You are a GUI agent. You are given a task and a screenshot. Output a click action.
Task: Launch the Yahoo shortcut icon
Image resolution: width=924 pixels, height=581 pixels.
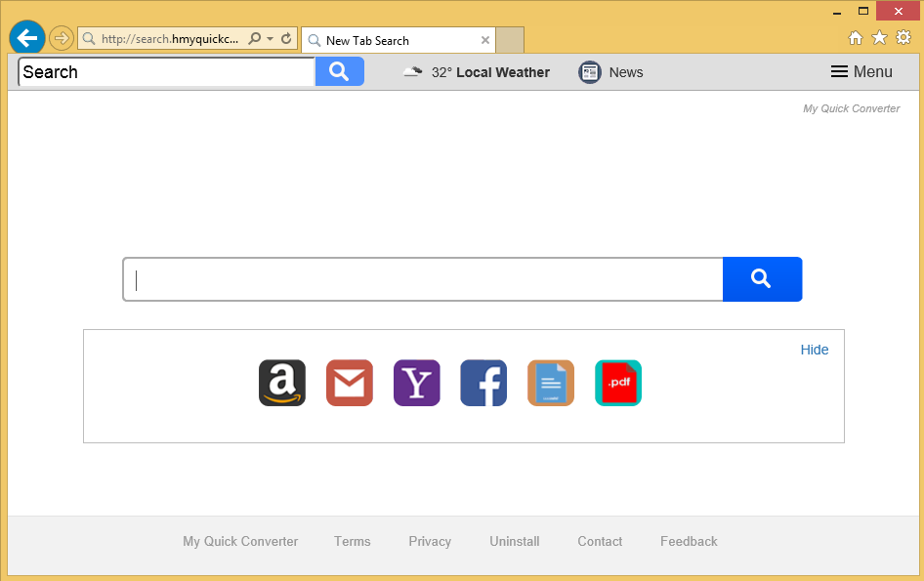(416, 383)
